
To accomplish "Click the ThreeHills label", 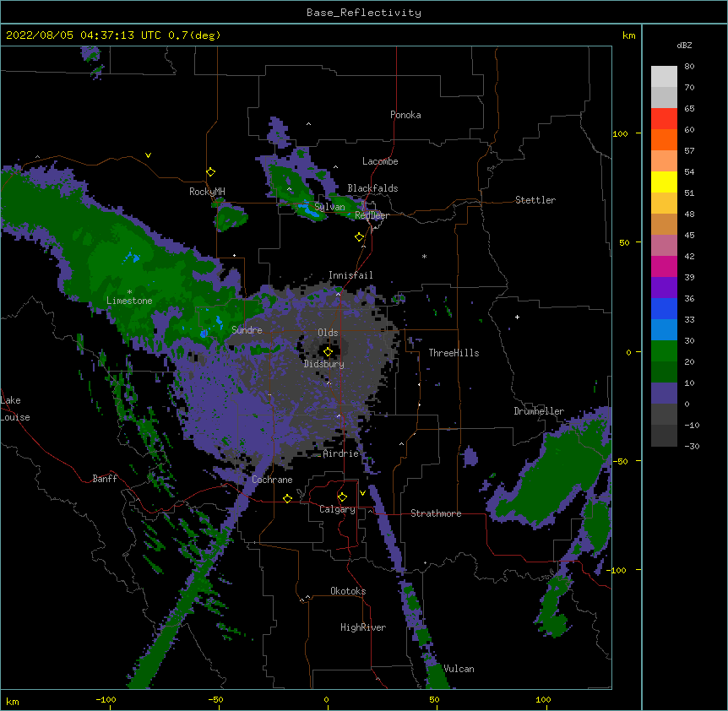I will click(x=454, y=353).
